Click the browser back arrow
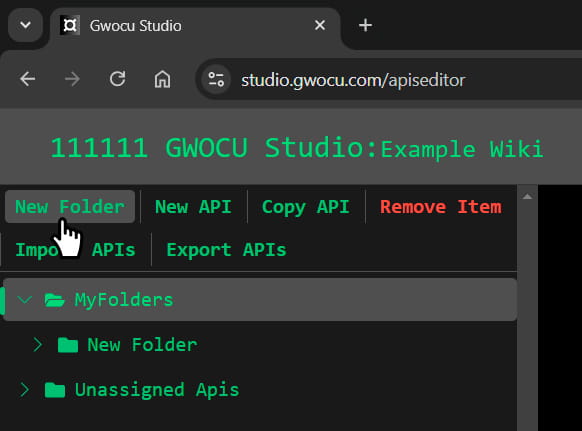582x431 pixels. pyautogui.click(x=27, y=79)
